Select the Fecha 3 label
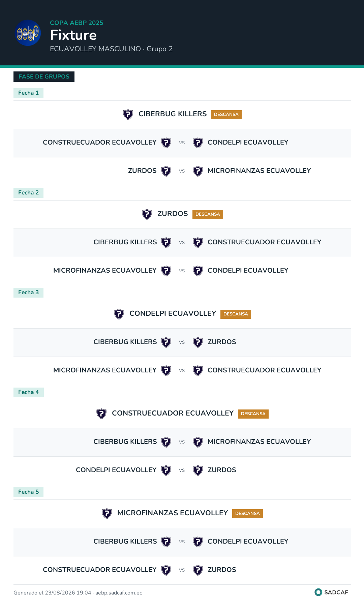Viewport: 364px width, 610px height. [28, 293]
